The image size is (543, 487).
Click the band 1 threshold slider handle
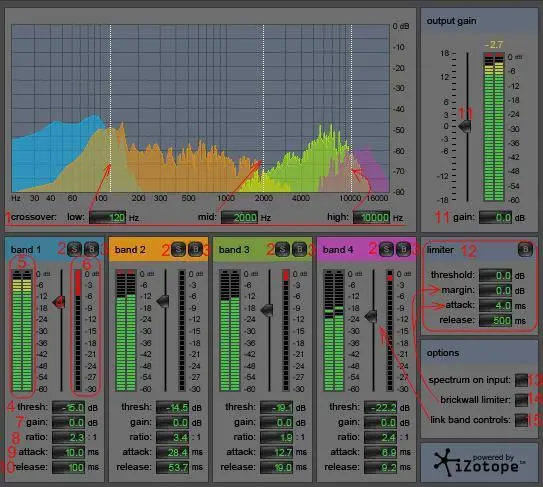tap(59, 302)
